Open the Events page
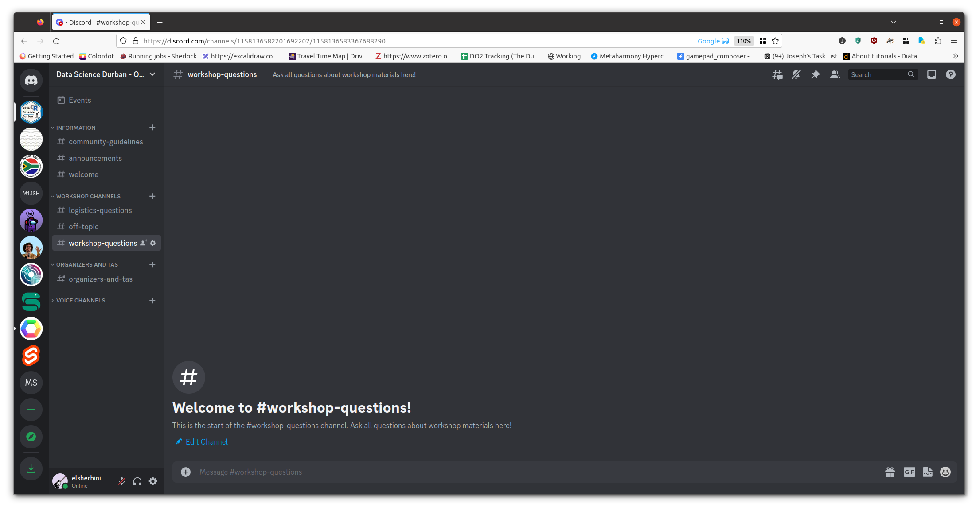The image size is (980, 511). pos(79,100)
